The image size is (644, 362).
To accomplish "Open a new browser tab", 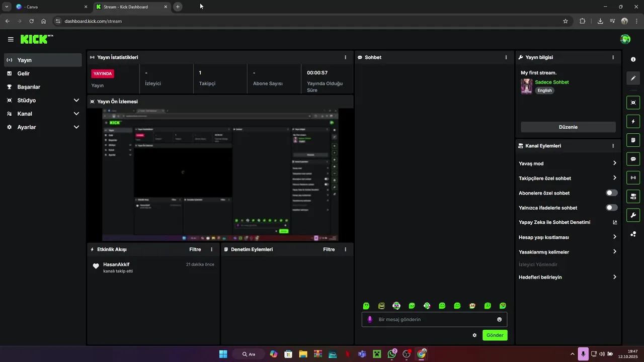I will (x=178, y=7).
